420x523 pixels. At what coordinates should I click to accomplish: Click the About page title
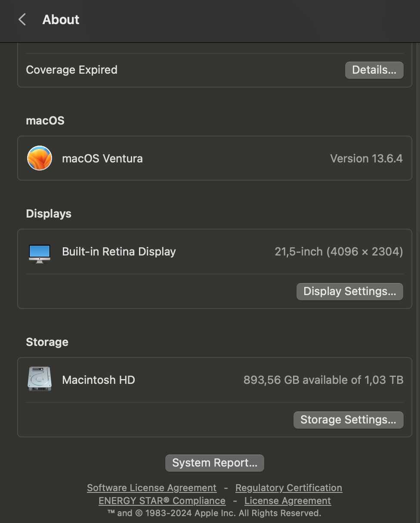click(x=61, y=19)
